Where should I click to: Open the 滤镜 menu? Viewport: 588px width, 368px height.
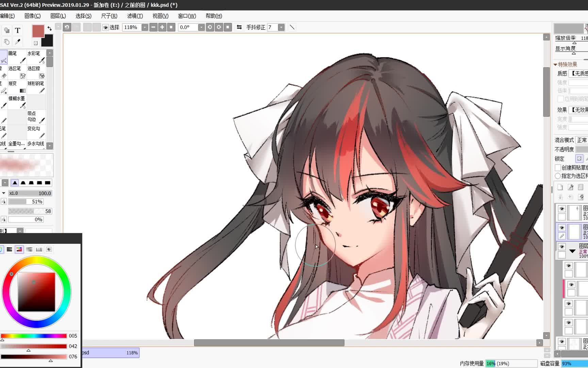pyautogui.click(x=135, y=16)
